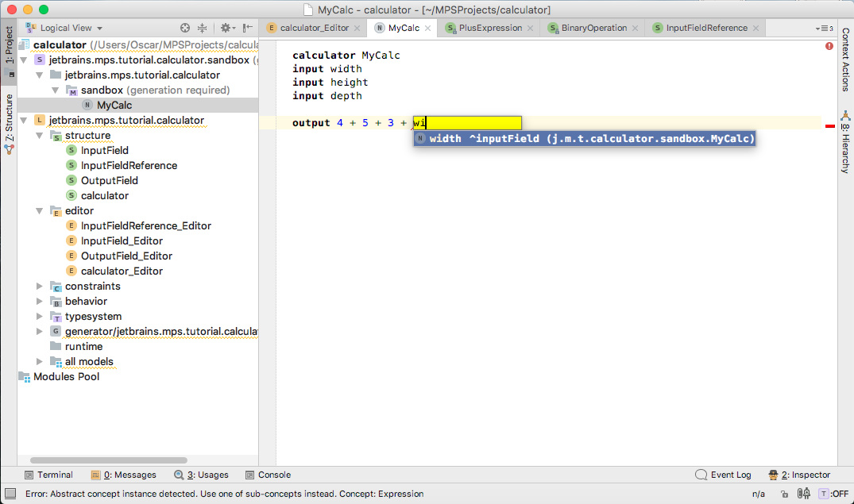This screenshot has height=504, width=854.
Task: Collapse the editor tree node
Action: click(x=39, y=210)
